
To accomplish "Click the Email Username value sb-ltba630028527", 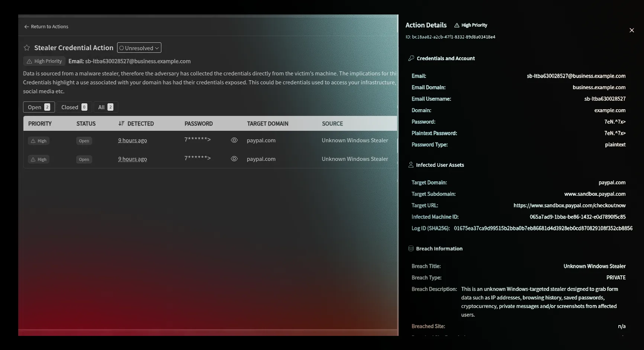I will (605, 99).
